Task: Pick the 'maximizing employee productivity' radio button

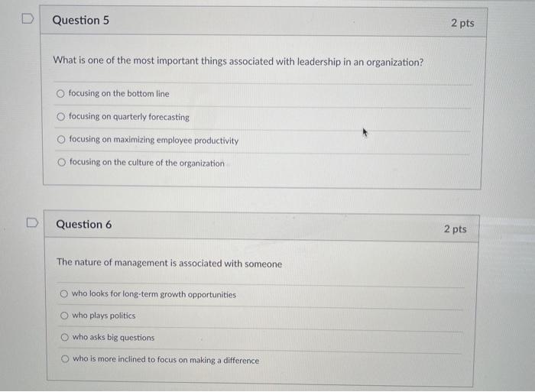Action: pyautogui.click(x=61, y=140)
